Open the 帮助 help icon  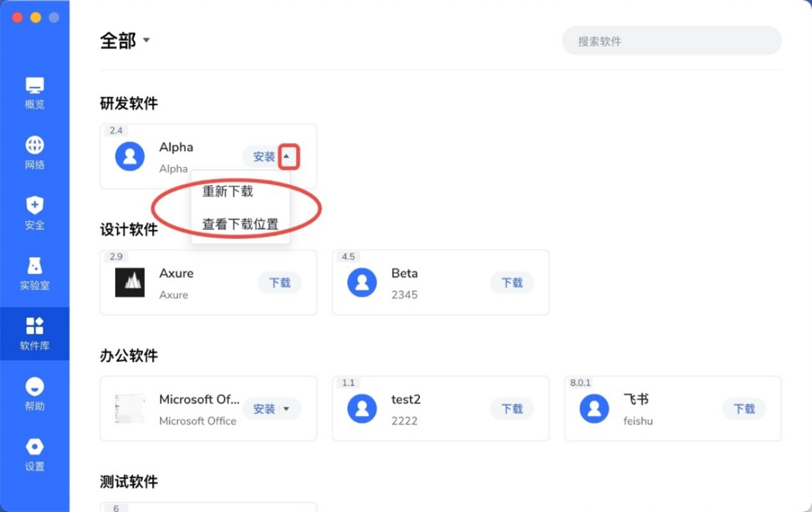(35, 388)
